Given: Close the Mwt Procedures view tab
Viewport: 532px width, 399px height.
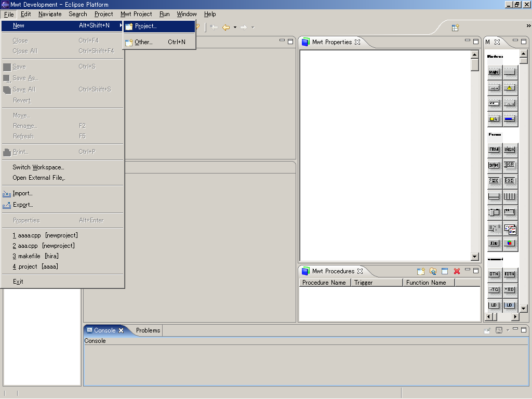Looking at the screenshot, I should coord(360,271).
